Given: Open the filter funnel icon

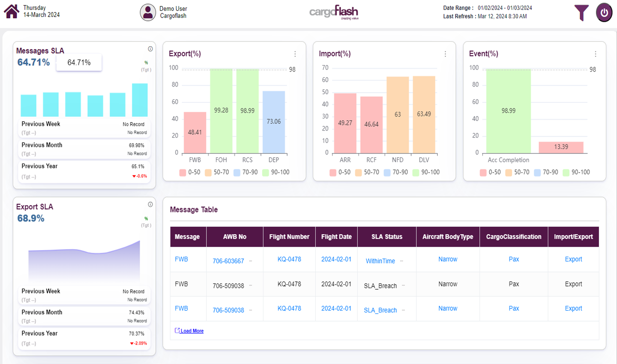Looking at the screenshot, I should pos(581,13).
